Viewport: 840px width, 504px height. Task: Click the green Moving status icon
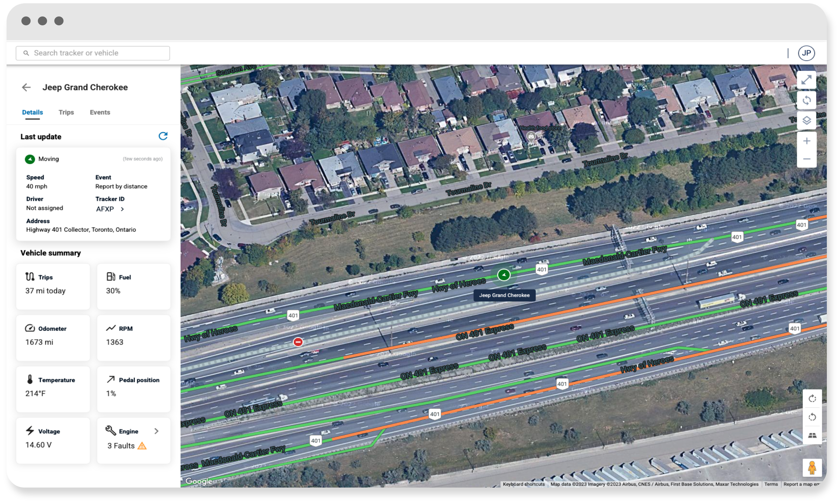pos(30,159)
